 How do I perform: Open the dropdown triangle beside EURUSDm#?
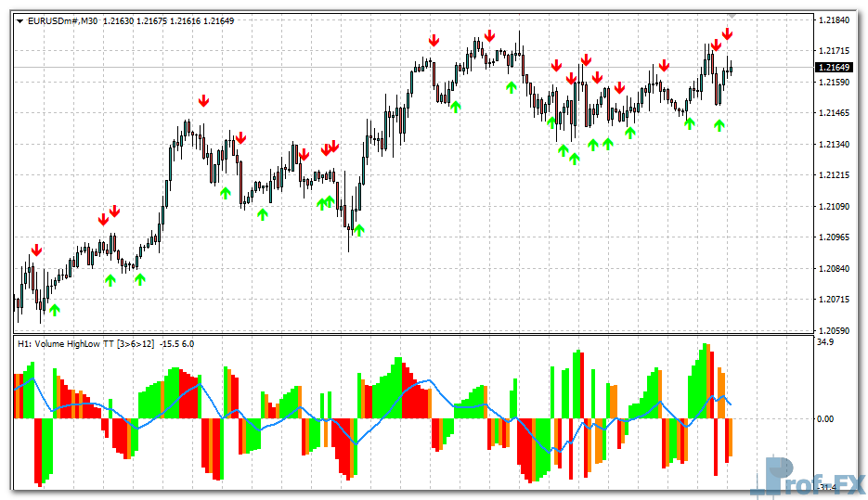coord(20,20)
